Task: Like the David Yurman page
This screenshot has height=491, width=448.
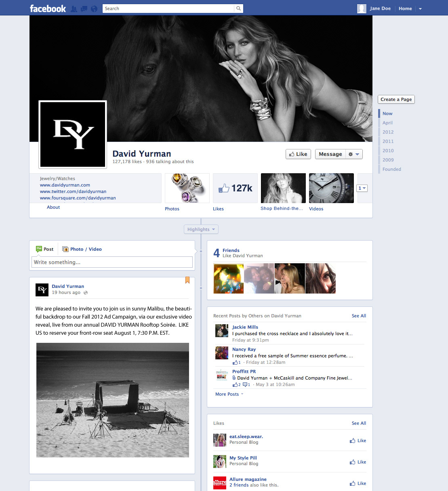Action: 298,154
